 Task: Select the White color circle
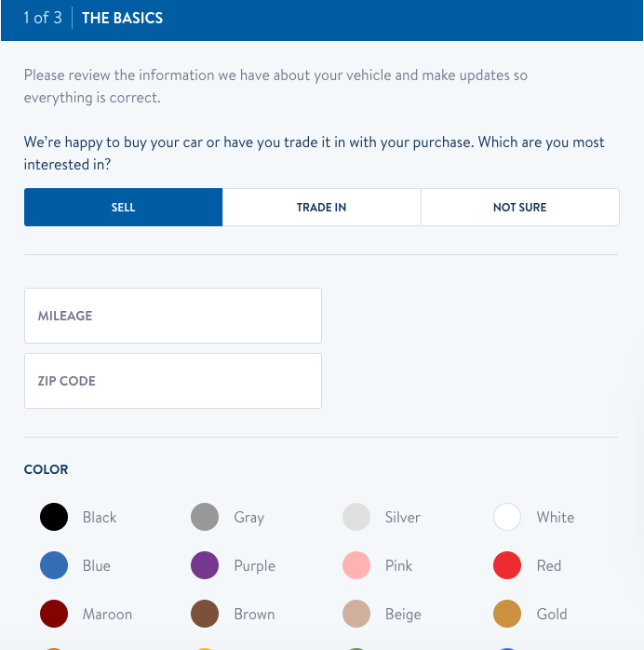(x=507, y=517)
